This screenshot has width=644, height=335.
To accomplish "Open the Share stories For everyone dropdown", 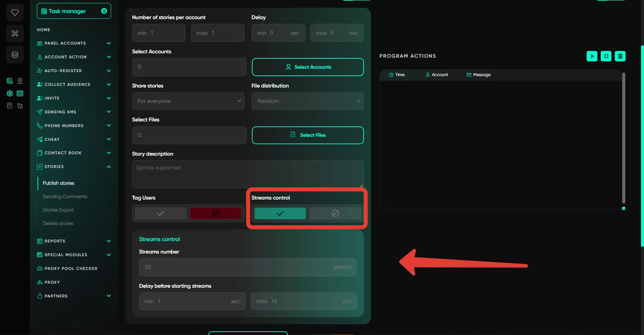I will click(x=188, y=101).
